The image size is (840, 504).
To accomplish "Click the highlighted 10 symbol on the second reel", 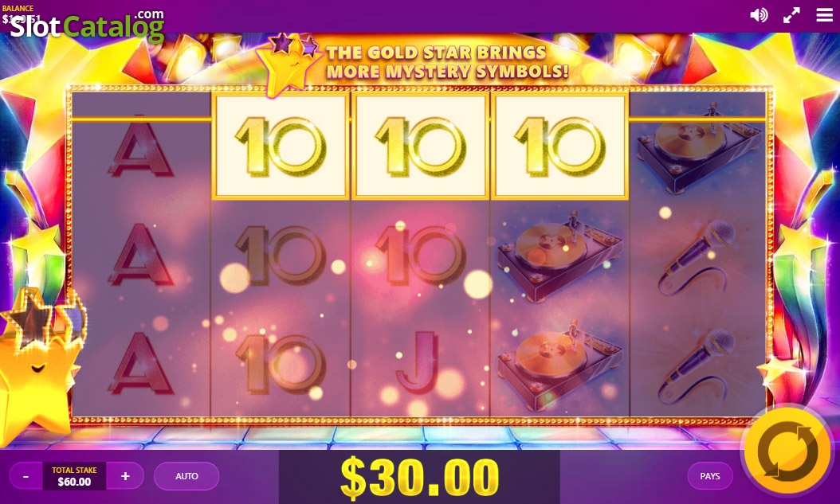I will tap(281, 146).
